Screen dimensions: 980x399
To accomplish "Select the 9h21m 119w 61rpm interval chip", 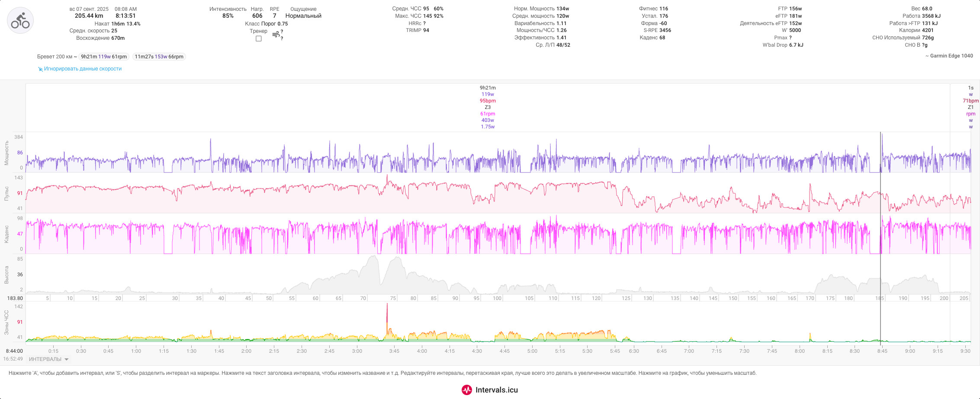I will 104,57.
